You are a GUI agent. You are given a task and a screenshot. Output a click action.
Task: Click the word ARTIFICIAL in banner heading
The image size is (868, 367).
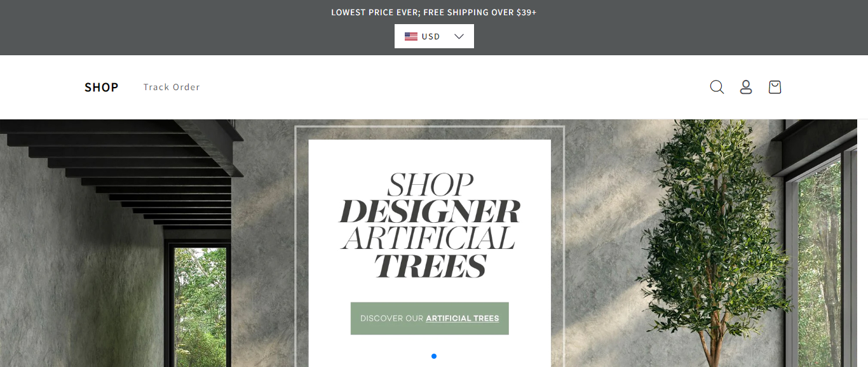(428, 238)
